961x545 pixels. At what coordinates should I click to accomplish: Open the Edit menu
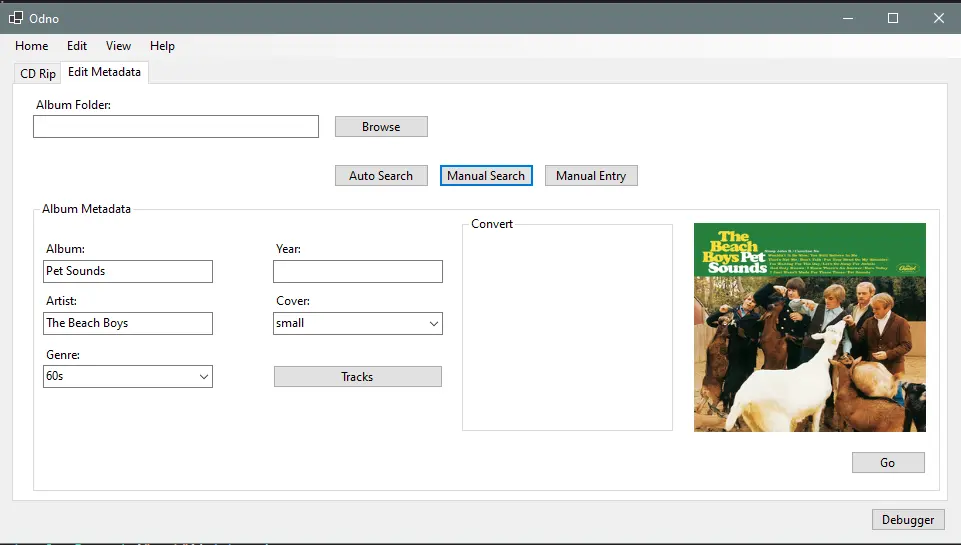point(77,46)
